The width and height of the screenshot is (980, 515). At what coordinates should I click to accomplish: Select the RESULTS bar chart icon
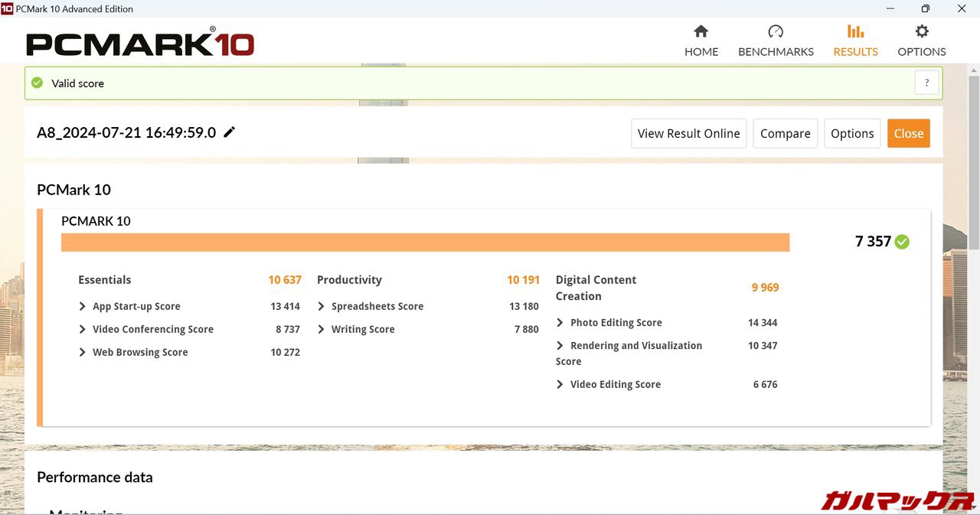pyautogui.click(x=855, y=32)
